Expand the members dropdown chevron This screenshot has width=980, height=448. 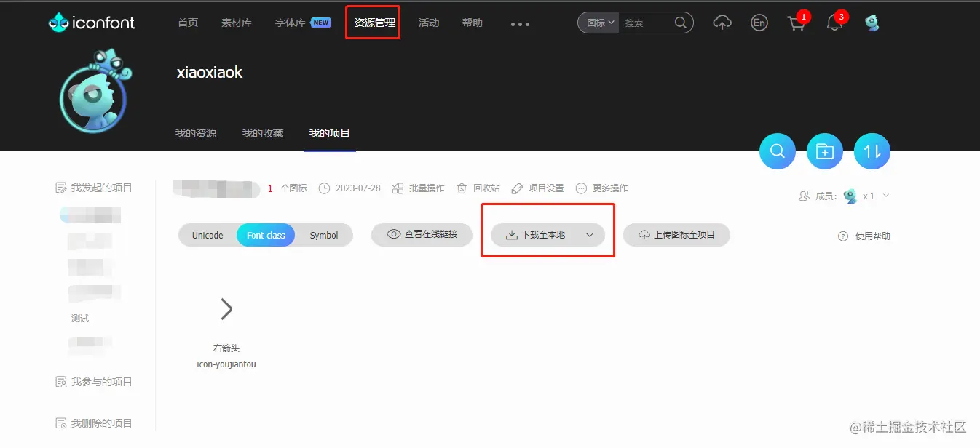pyautogui.click(x=886, y=196)
